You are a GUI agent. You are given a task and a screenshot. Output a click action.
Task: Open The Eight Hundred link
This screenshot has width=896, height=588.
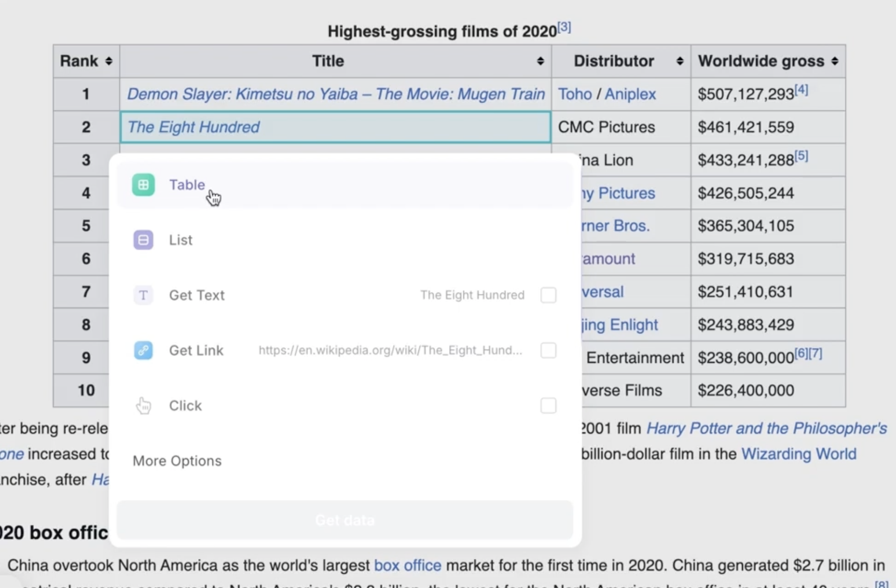[x=193, y=127]
